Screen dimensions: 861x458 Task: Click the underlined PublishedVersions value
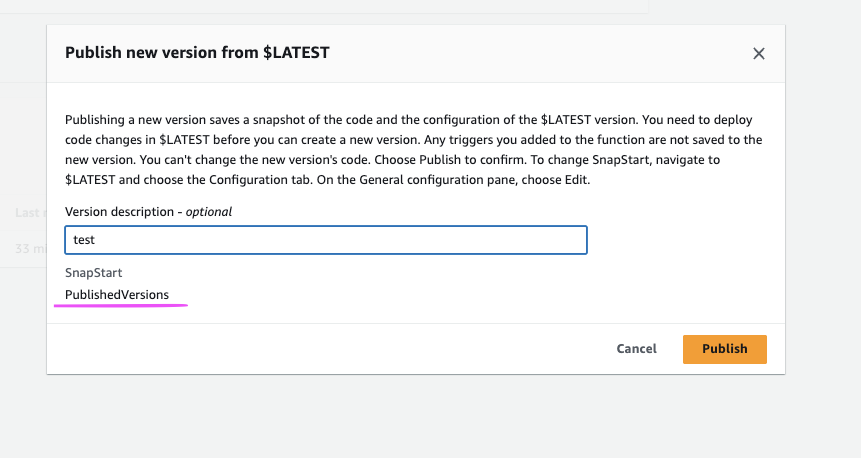click(x=117, y=295)
